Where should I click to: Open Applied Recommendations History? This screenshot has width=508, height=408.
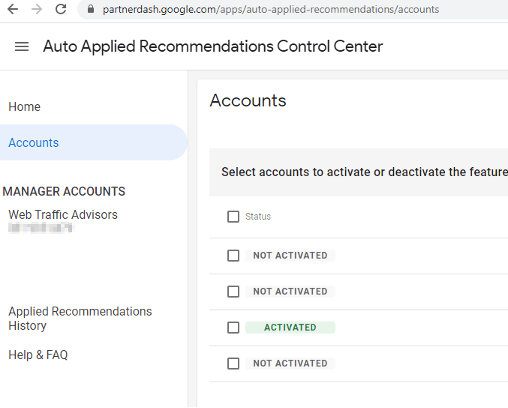click(80, 318)
